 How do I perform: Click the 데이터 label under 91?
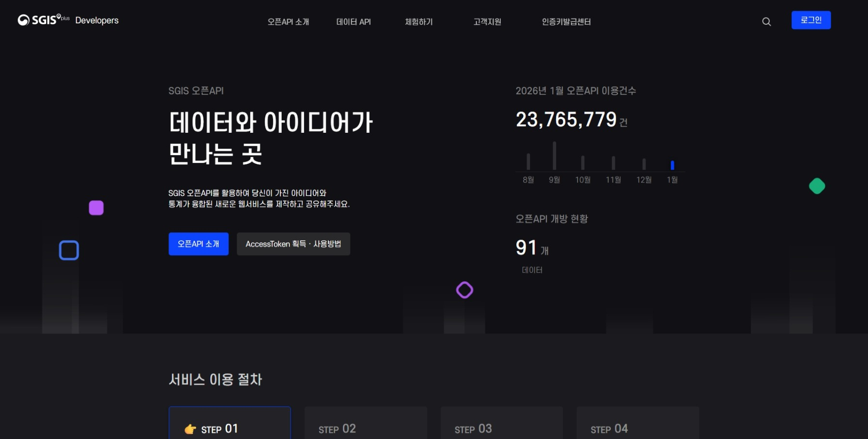point(532,270)
